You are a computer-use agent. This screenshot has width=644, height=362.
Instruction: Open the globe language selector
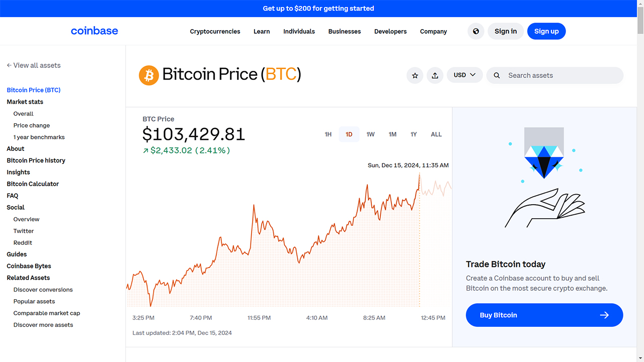(x=476, y=31)
